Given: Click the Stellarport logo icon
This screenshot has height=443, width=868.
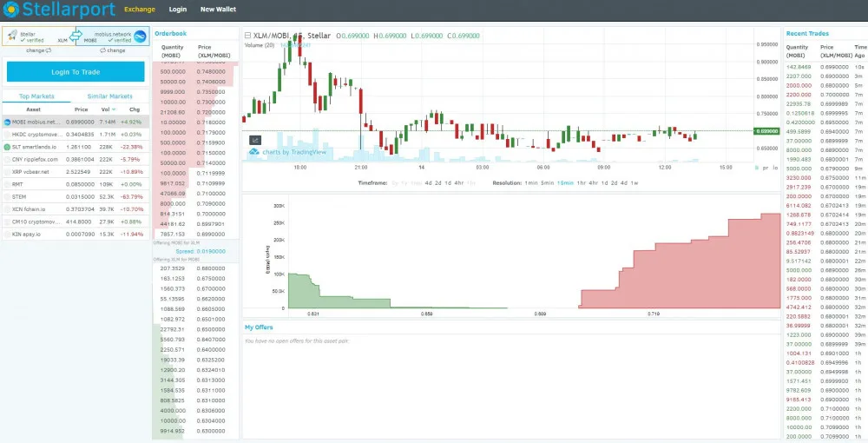Looking at the screenshot, I should coord(11,10).
